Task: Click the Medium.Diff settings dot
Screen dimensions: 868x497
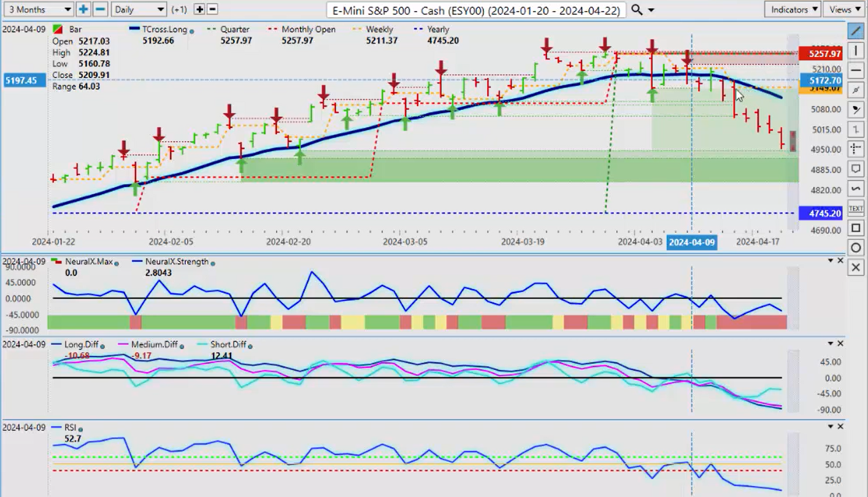Action: (x=182, y=345)
